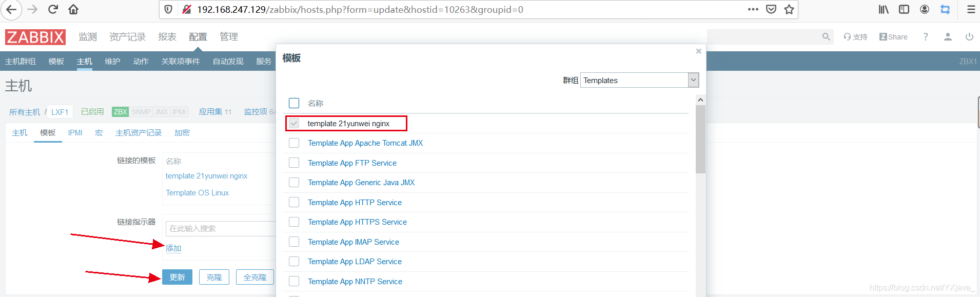Click the 全克隆 button
The height and width of the screenshot is (297, 980).
pyautogui.click(x=255, y=277)
